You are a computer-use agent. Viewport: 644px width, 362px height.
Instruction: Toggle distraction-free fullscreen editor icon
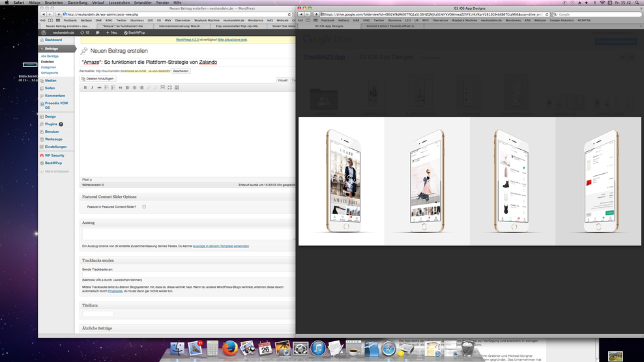pyautogui.click(x=169, y=87)
